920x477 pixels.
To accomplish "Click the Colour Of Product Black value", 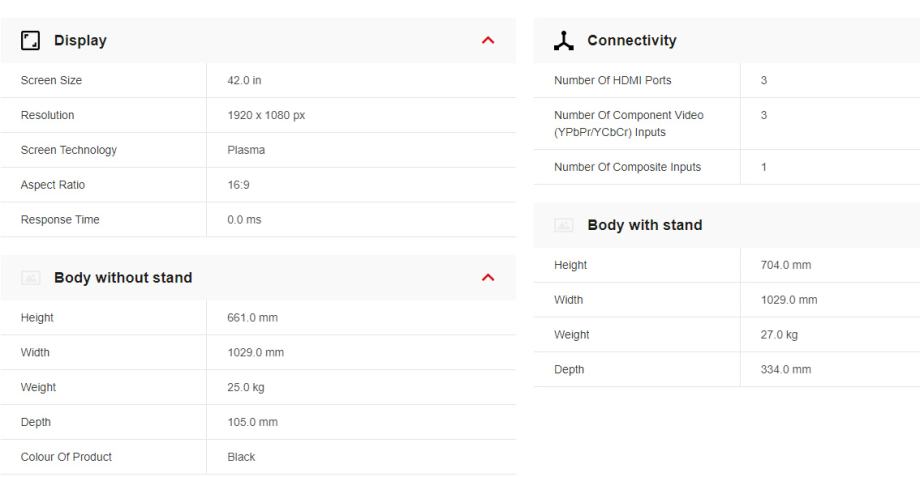I will 241,457.
